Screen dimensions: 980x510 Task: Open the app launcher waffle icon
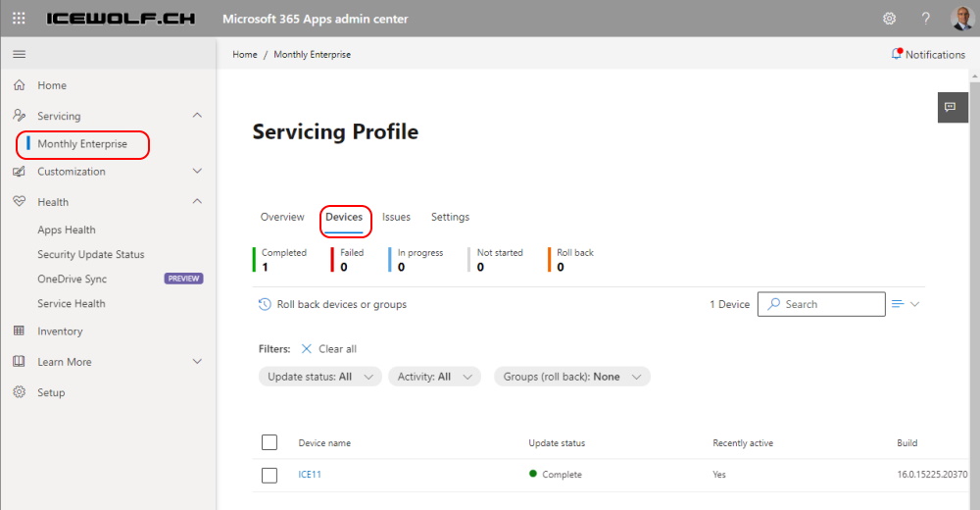[x=19, y=19]
